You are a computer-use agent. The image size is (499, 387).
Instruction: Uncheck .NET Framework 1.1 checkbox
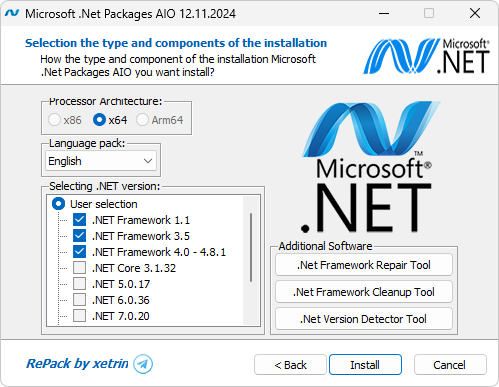(x=79, y=220)
